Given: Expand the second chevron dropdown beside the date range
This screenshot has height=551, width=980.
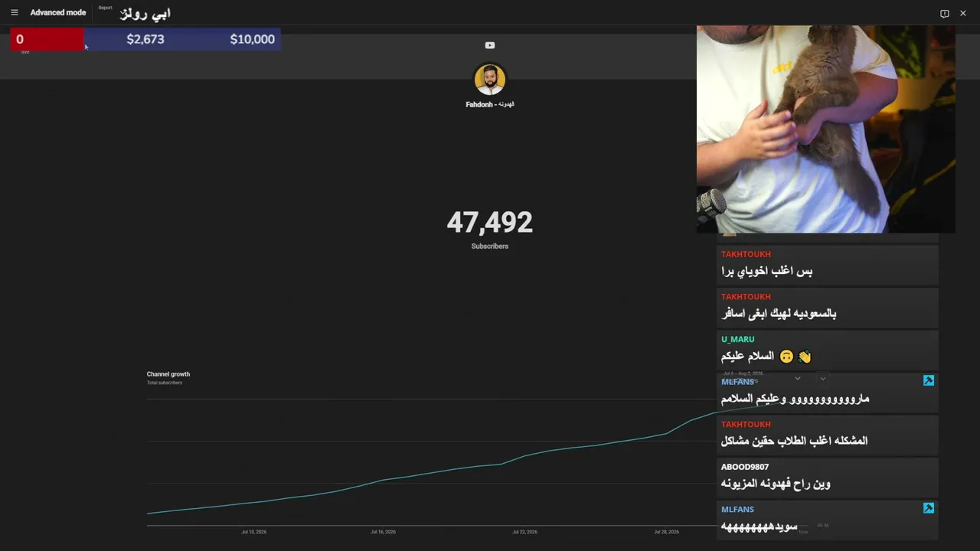Looking at the screenshot, I should [823, 378].
